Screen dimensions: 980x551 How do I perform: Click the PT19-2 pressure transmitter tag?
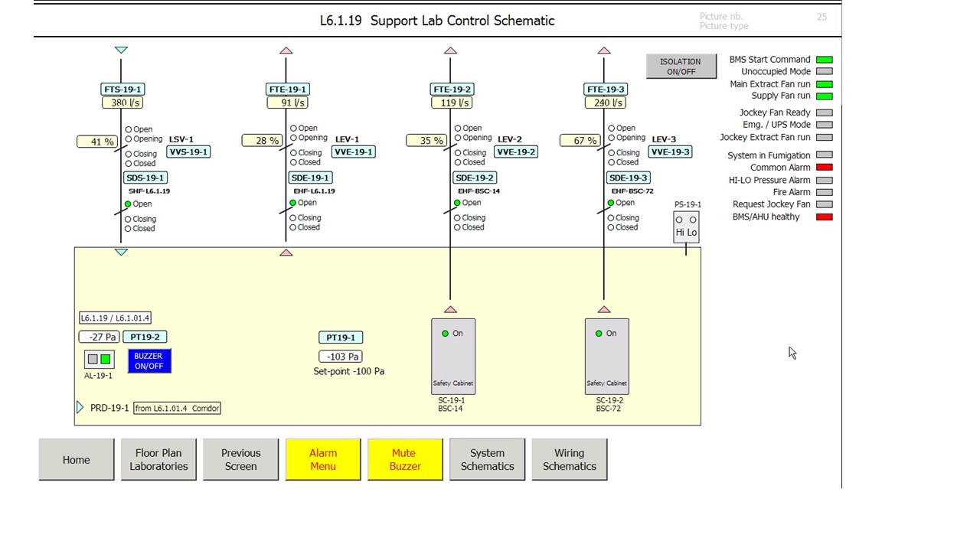point(145,337)
